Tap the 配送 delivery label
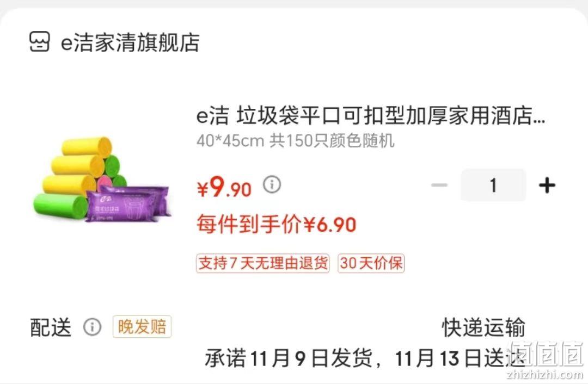 click(51, 327)
